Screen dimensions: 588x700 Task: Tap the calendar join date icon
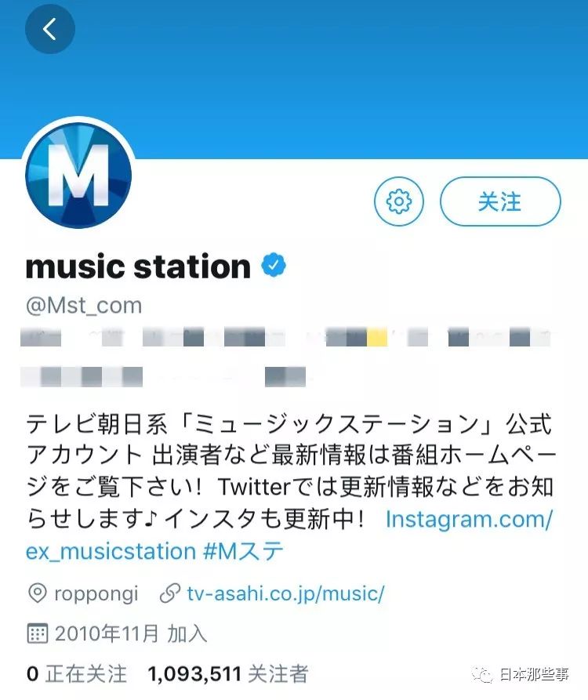point(38,633)
